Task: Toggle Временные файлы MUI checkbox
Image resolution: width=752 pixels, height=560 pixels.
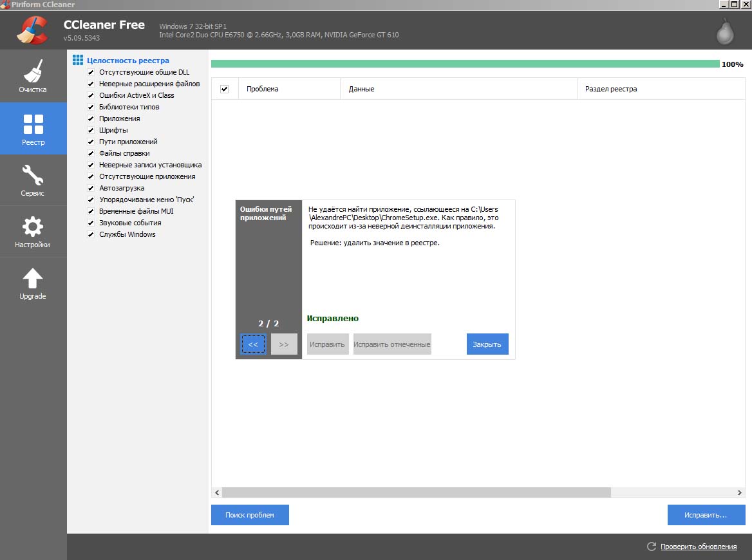Action: 91,211
